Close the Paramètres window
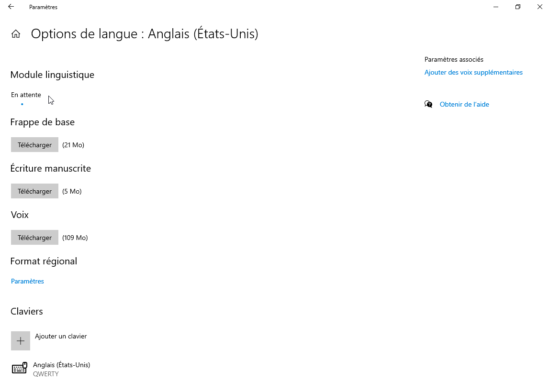The width and height of the screenshot is (549, 392). click(x=539, y=7)
